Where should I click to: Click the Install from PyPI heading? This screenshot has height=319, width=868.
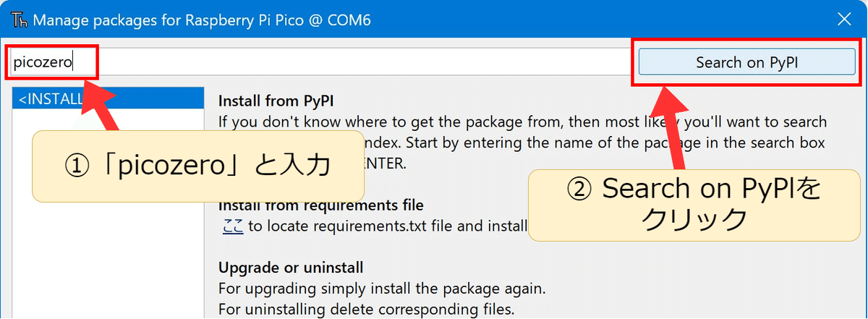(276, 101)
